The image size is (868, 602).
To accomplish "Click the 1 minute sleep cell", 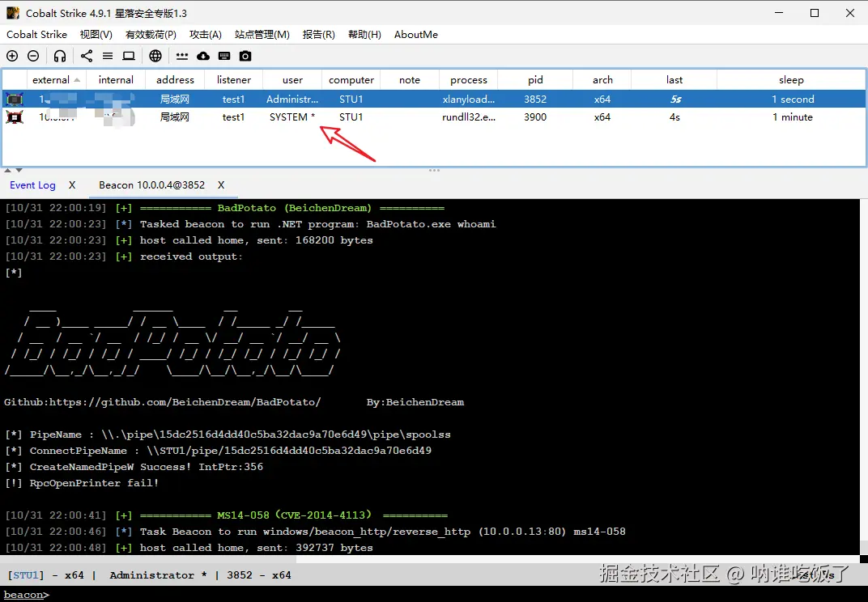I will tap(792, 117).
